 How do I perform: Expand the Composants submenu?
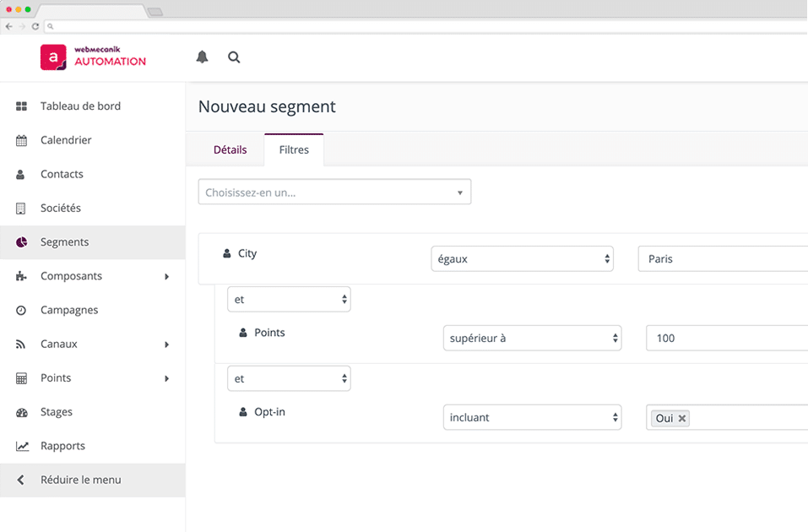point(166,276)
